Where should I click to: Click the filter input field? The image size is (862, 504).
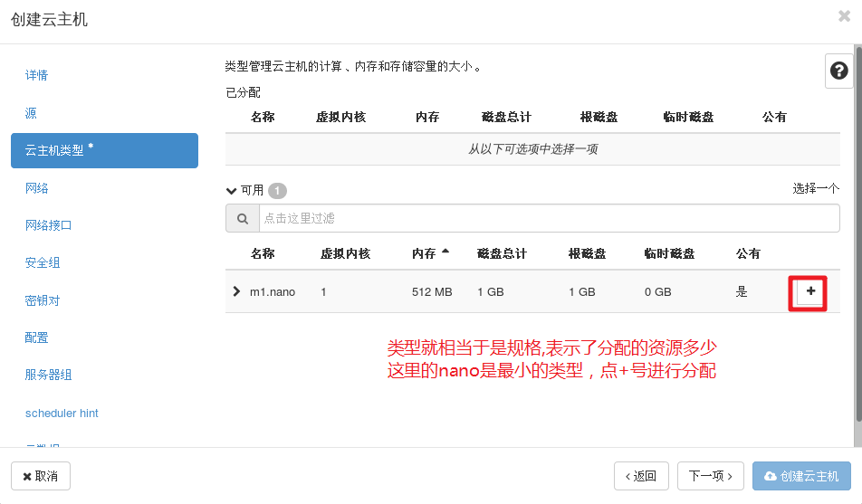[x=549, y=219]
